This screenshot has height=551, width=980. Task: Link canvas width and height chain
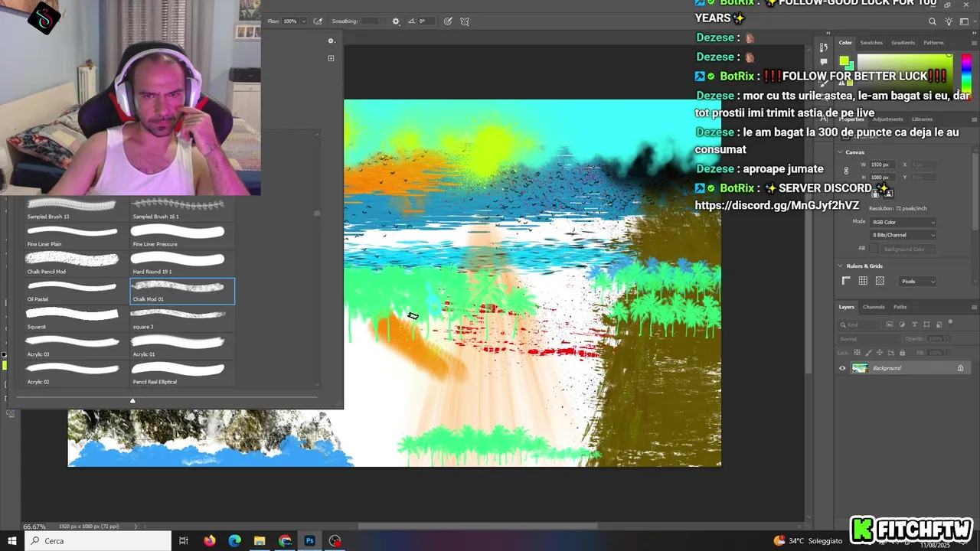pyautogui.click(x=846, y=171)
